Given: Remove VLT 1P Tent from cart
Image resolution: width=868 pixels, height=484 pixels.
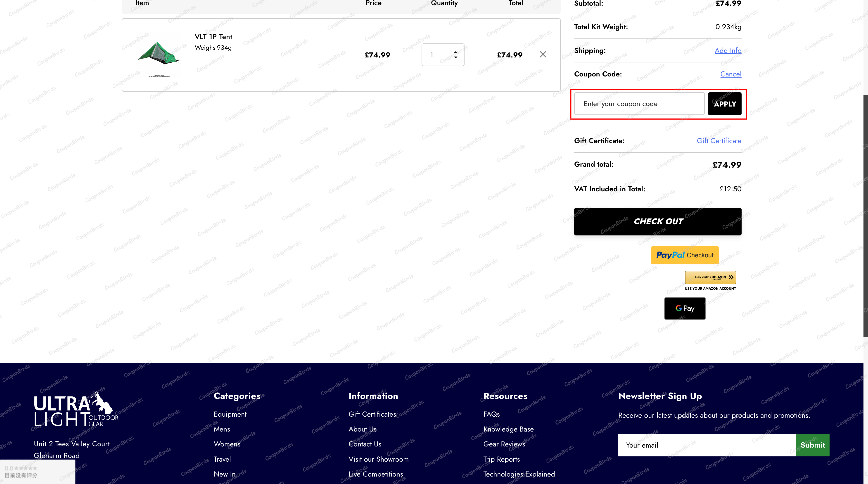Looking at the screenshot, I should (543, 54).
